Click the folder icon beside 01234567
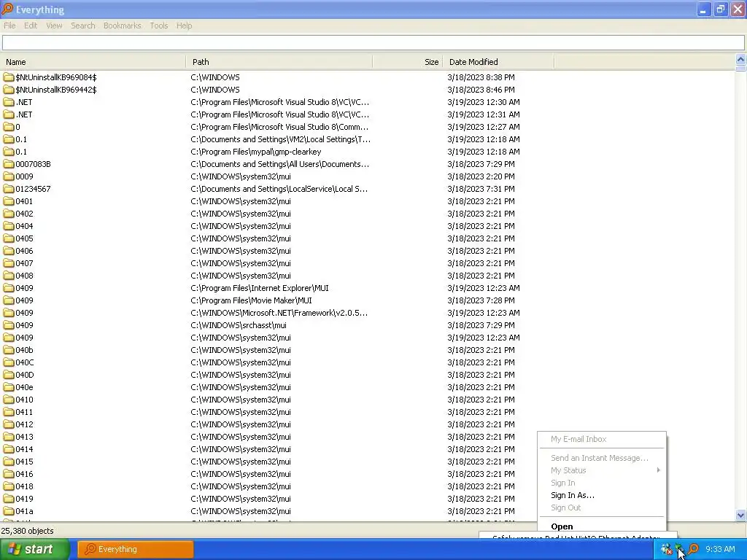747x560 pixels. 9,189
